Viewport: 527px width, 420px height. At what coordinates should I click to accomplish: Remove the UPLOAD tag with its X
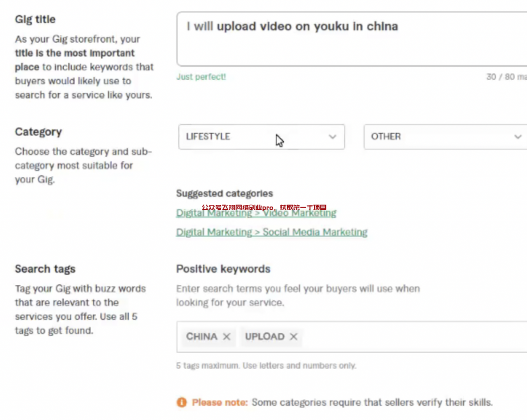(x=293, y=337)
